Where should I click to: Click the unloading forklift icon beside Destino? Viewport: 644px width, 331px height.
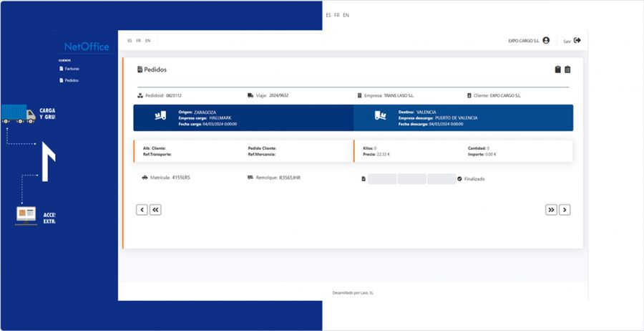click(381, 115)
